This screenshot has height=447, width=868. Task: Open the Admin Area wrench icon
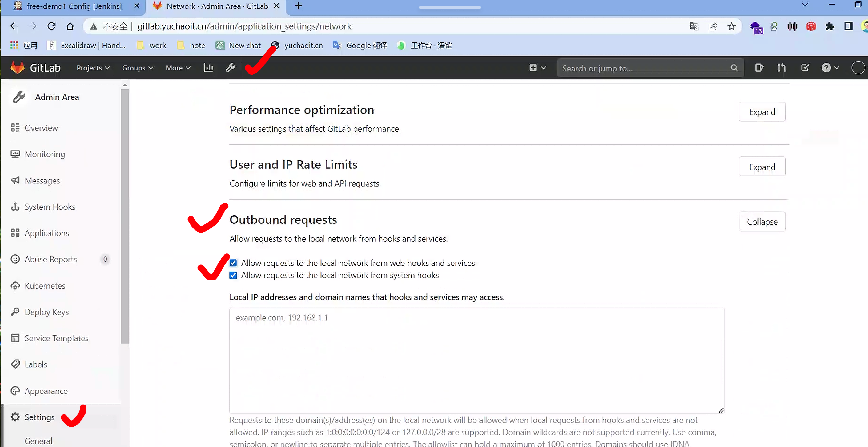point(231,68)
